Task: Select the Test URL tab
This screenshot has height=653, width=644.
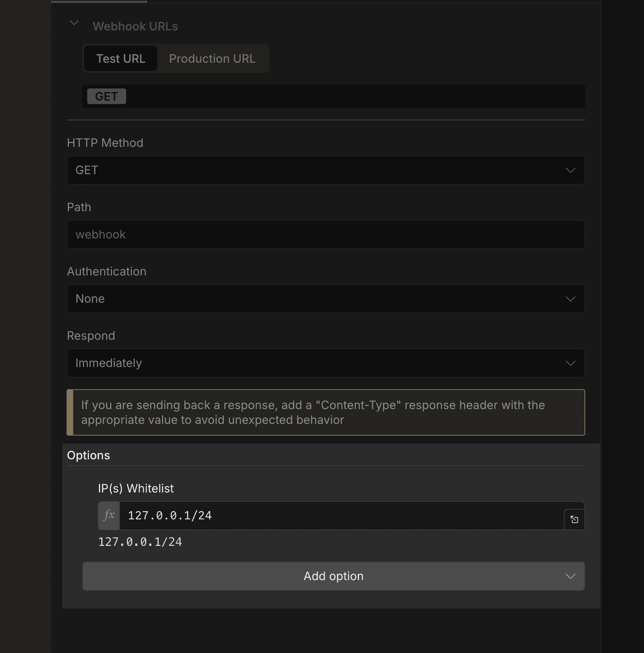Action: 120,58
